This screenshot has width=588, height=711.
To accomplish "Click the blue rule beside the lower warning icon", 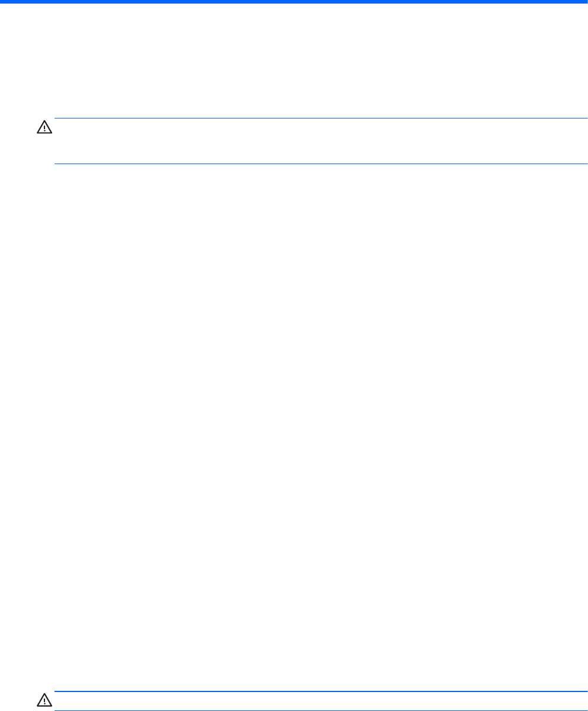I will 320,691.
